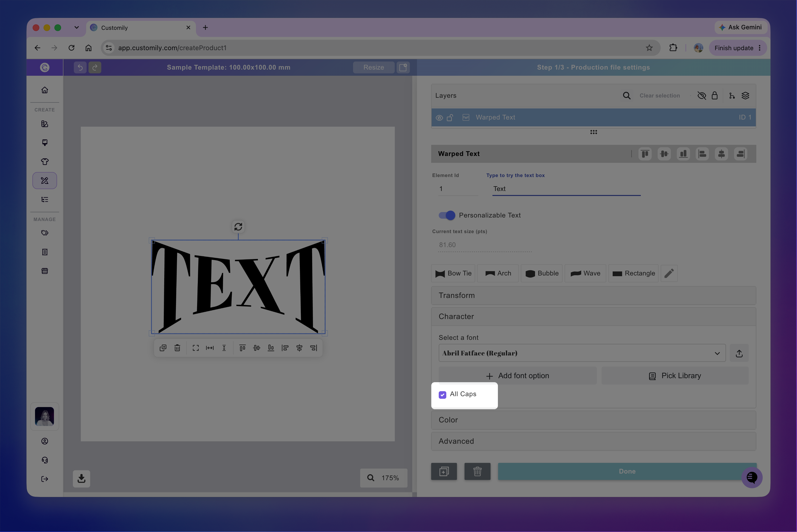This screenshot has width=797, height=532.
Task: Select the tags icon under Manage
Action: click(45, 233)
